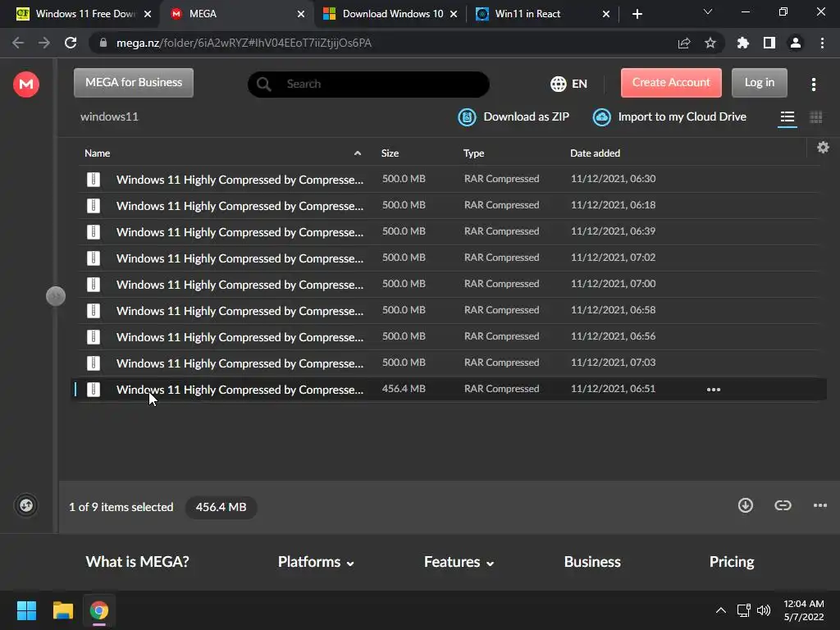The image size is (840, 630).
Task: Click the Log in button
Action: (759, 83)
